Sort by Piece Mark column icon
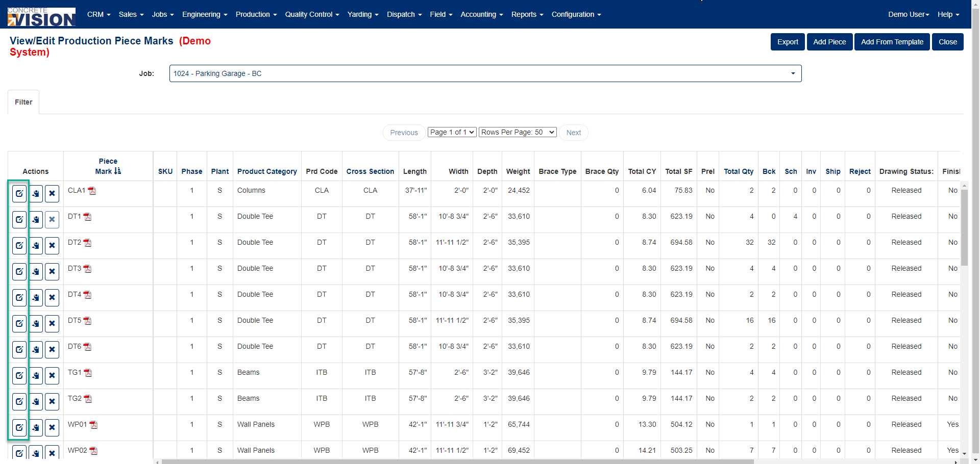The width and height of the screenshot is (980, 464). click(118, 171)
